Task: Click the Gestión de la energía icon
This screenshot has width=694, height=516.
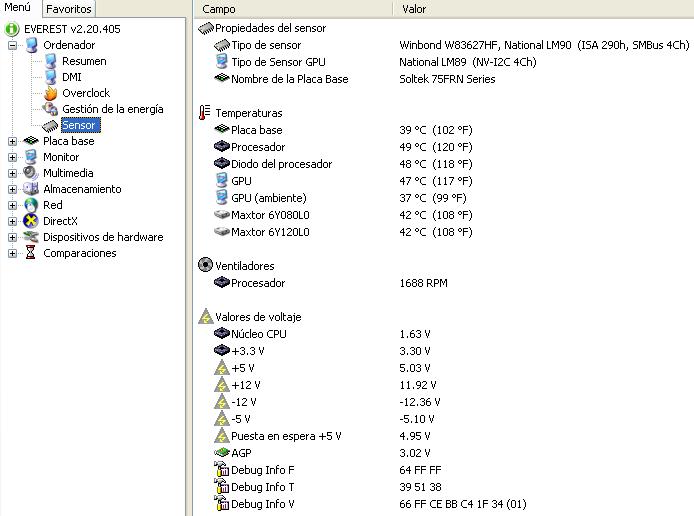Action: [50, 109]
